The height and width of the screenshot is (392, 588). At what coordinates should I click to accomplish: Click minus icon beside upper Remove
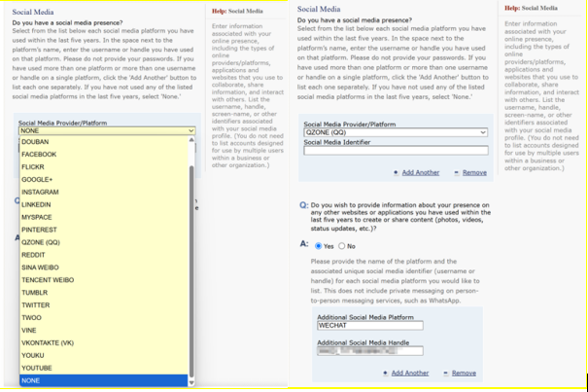457,173
